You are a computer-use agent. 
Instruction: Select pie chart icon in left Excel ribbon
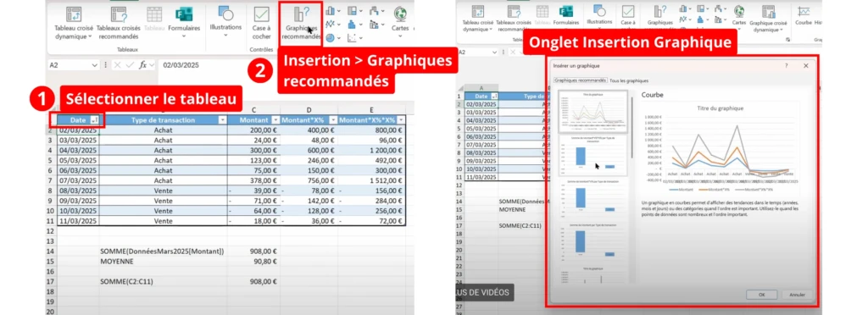[330, 38]
